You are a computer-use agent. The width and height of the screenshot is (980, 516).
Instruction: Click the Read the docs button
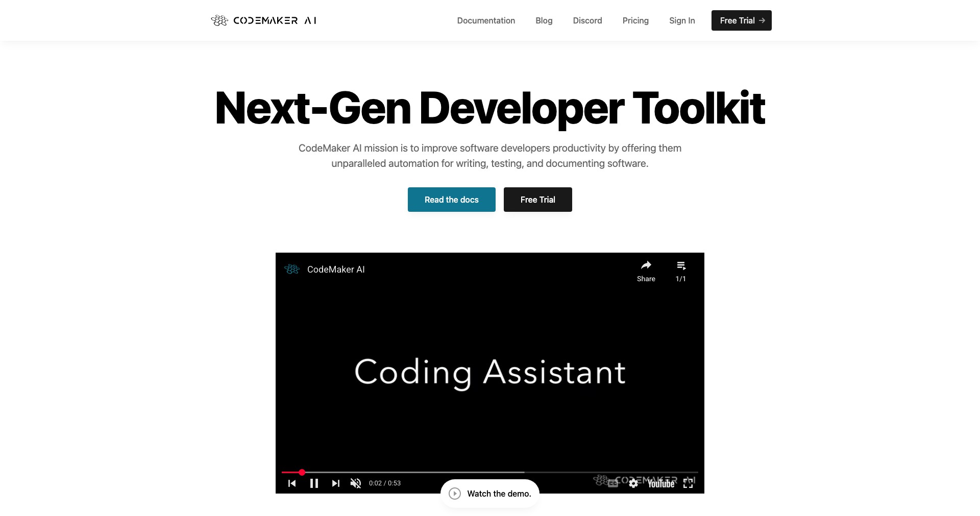pos(452,200)
